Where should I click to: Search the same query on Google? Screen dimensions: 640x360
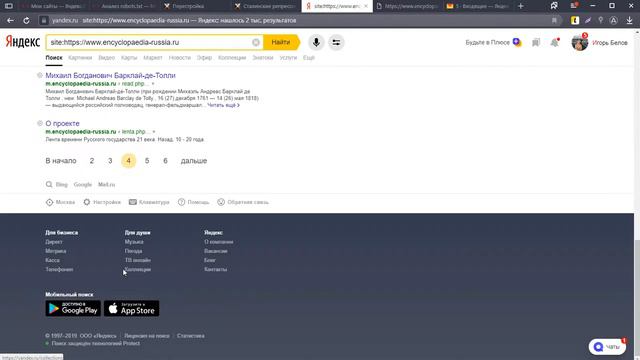pos(82,184)
